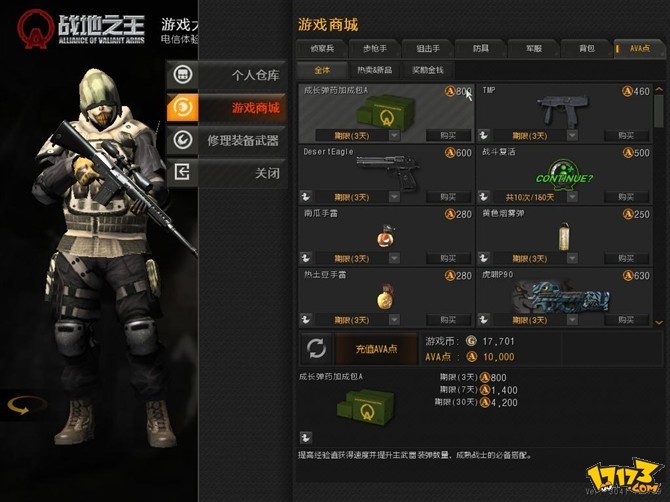Open the duration dropdown for 战斗复活
The image size is (670, 502).
coord(572,197)
